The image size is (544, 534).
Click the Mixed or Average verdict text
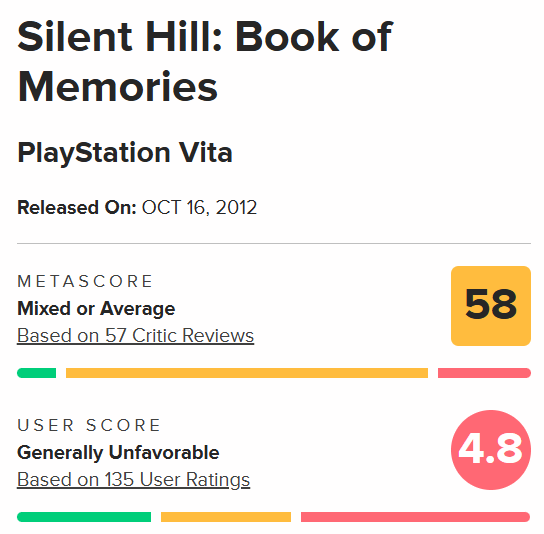[x=96, y=308]
